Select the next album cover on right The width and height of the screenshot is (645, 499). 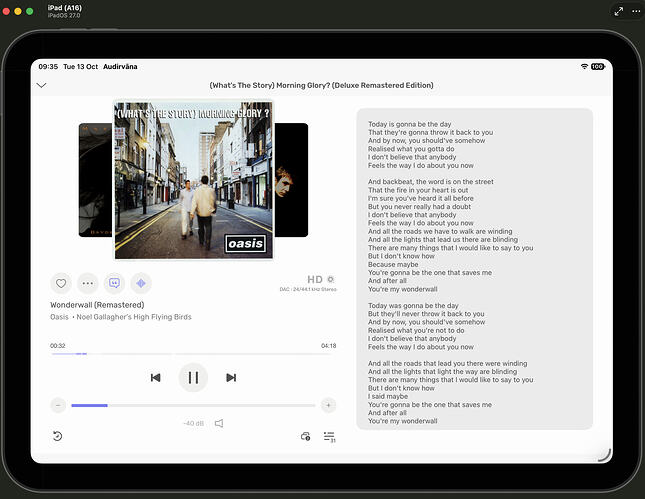coord(291,180)
